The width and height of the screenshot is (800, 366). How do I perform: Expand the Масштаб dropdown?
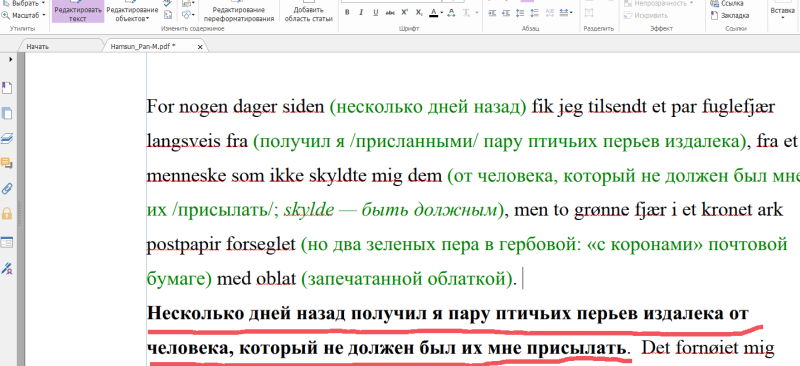(x=24, y=15)
